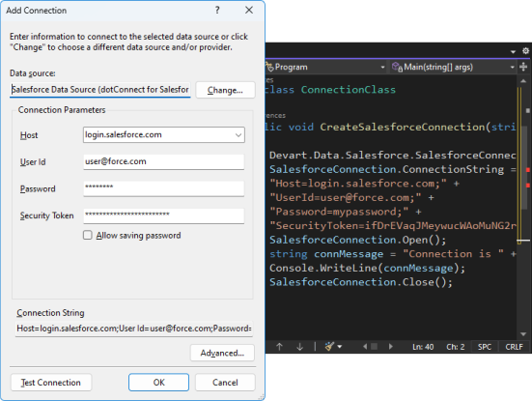Image resolution: width=532 pixels, height=401 pixels.
Task: Click the Program class icon in navigation bar
Action: pos(269,67)
